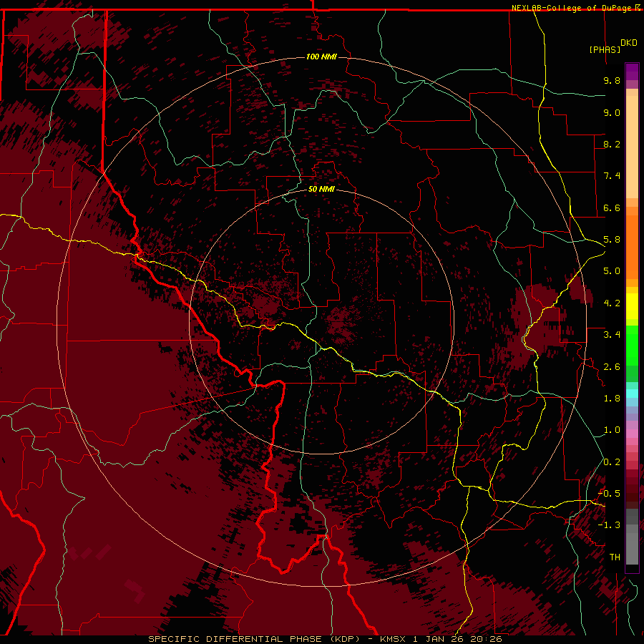Viewport: 644px width, 644px height.
Task: Click the 0.2 legend value
Action: [x=612, y=462]
